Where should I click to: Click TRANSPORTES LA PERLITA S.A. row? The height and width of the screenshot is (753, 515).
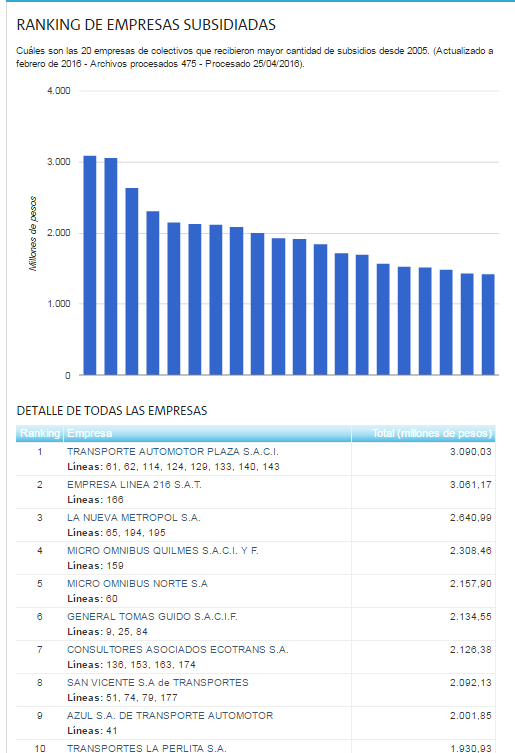click(x=256, y=747)
